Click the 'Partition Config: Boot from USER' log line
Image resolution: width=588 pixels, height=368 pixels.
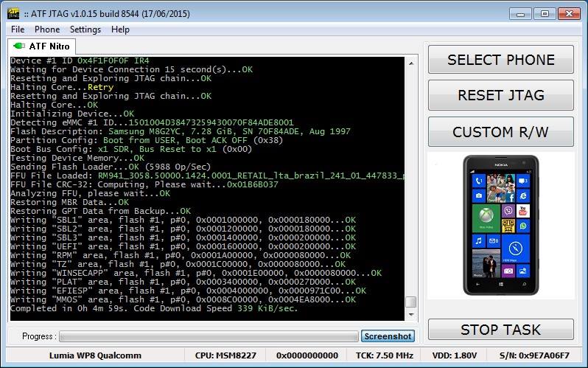(x=147, y=140)
